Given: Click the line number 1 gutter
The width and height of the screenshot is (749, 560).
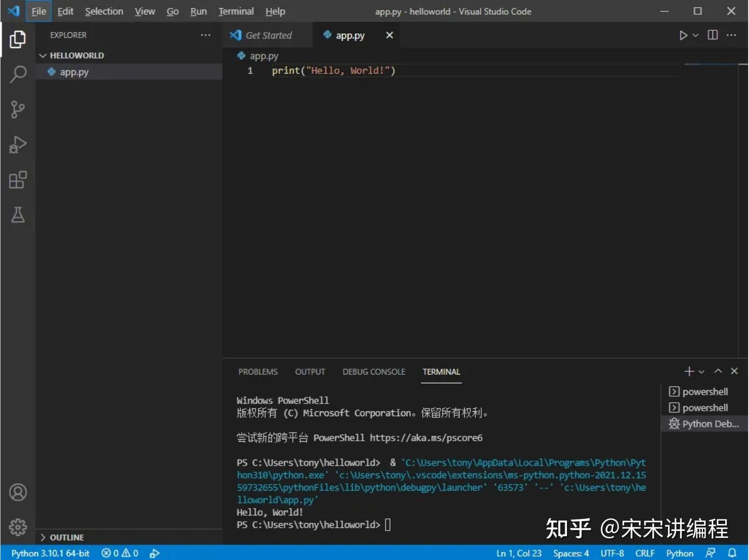Looking at the screenshot, I should [250, 71].
